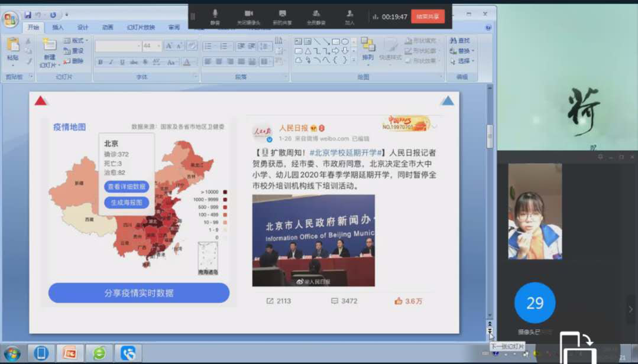Click the next slide double-arrow button
The image size is (638, 364).
click(x=490, y=331)
